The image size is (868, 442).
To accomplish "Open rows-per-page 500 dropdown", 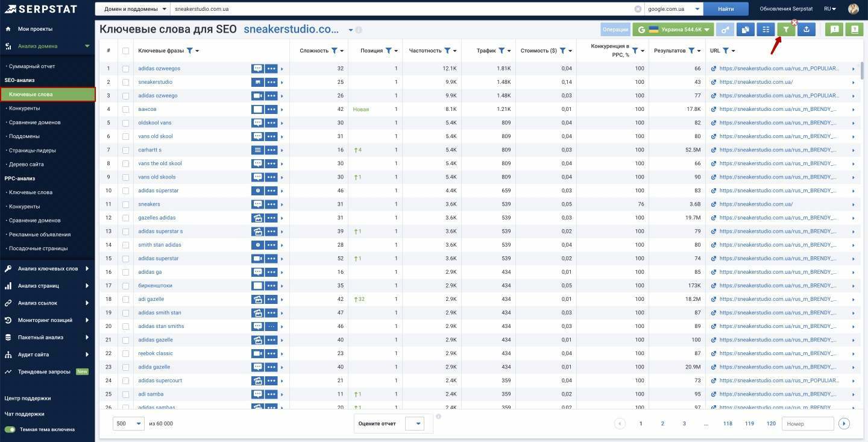I will coord(129,423).
